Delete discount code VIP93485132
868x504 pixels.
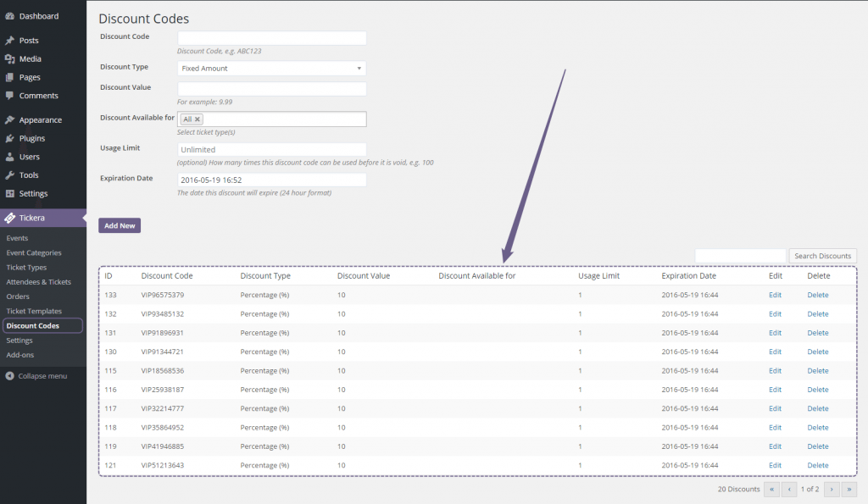818,313
